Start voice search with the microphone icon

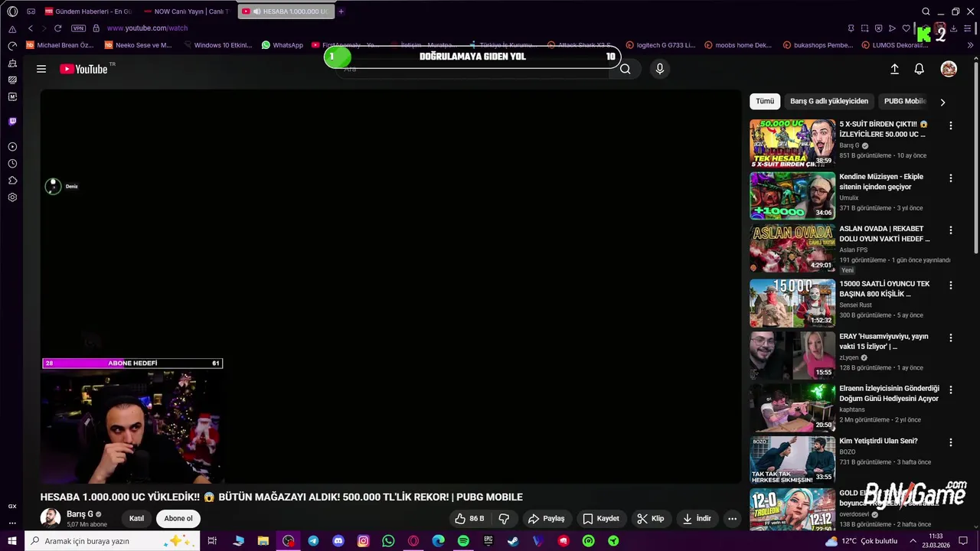[660, 69]
